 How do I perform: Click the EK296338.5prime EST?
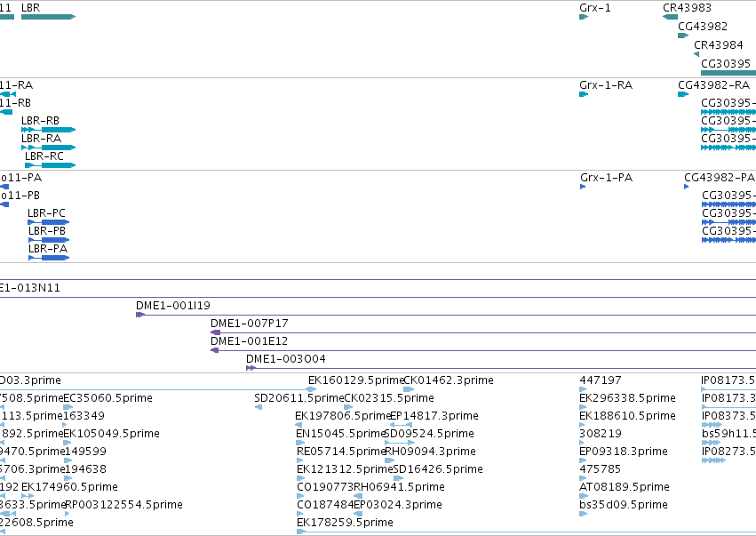click(583, 407)
